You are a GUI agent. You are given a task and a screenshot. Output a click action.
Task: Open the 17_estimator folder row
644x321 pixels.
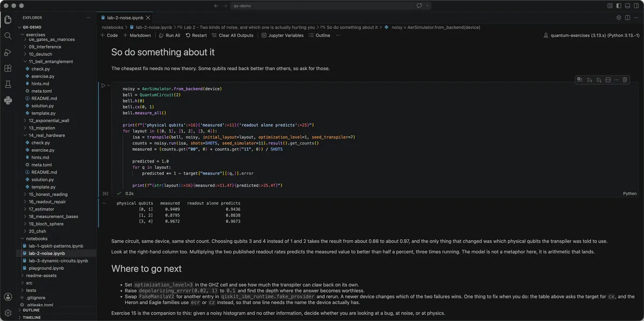[x=57, y=209]
